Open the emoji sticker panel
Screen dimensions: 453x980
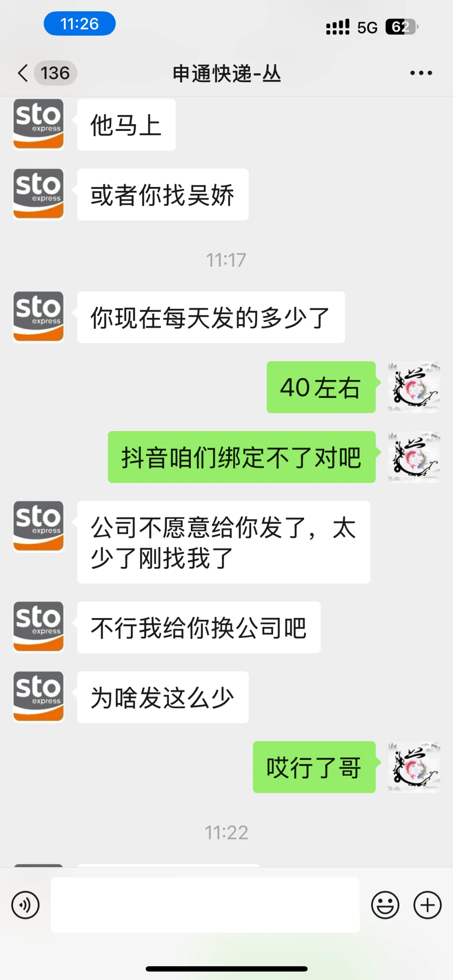[x=385, y=905]
